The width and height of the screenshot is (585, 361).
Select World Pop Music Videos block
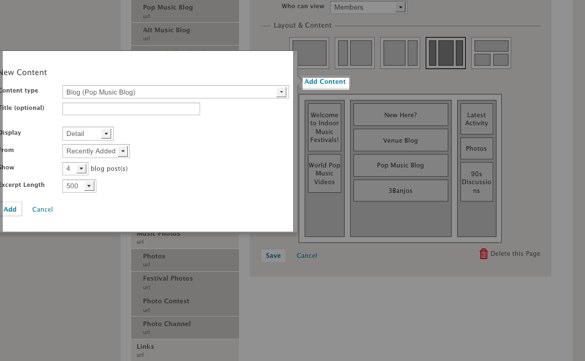tap(325, 173)
